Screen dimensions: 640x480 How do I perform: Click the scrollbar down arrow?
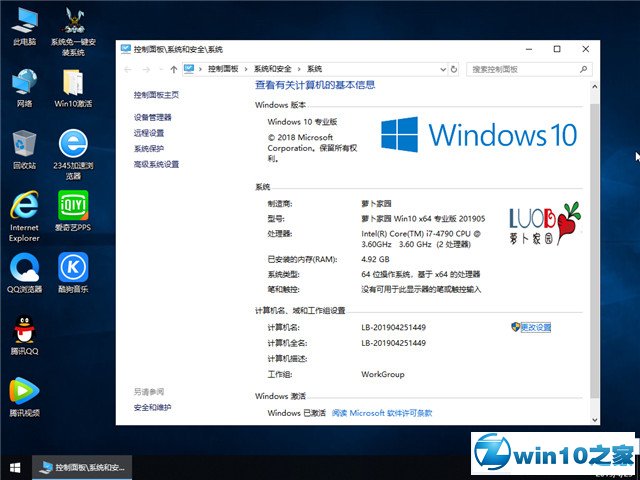(x=595, y=419)
